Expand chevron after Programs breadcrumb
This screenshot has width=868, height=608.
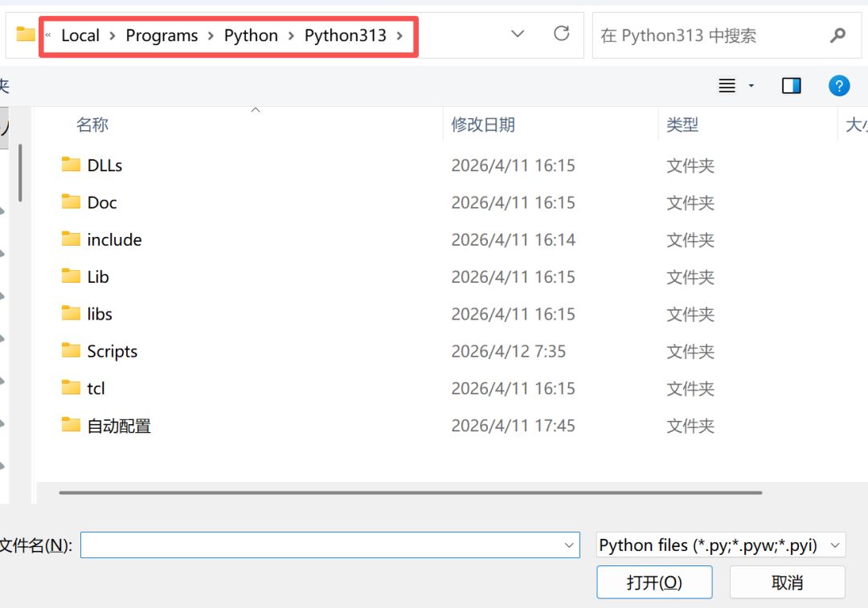pyautogui.click(x=211, y=36)
